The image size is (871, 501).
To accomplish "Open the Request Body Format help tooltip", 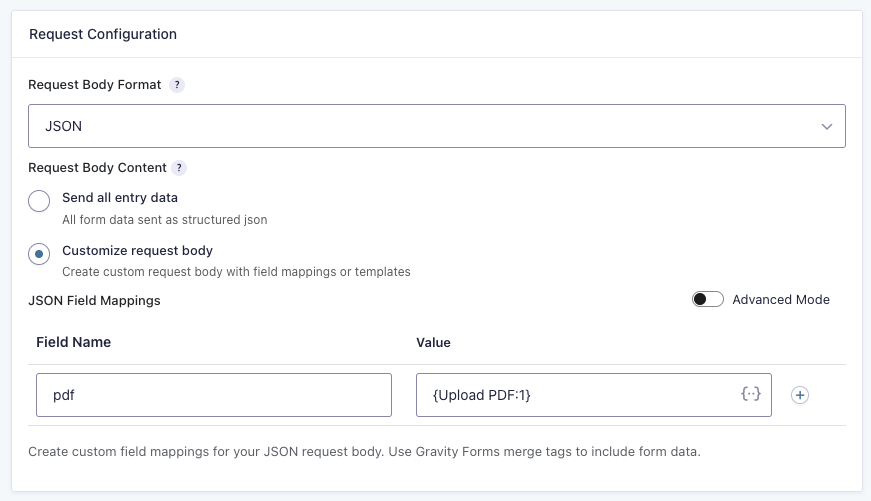I will pyautogui.click(x=177, y=85).
